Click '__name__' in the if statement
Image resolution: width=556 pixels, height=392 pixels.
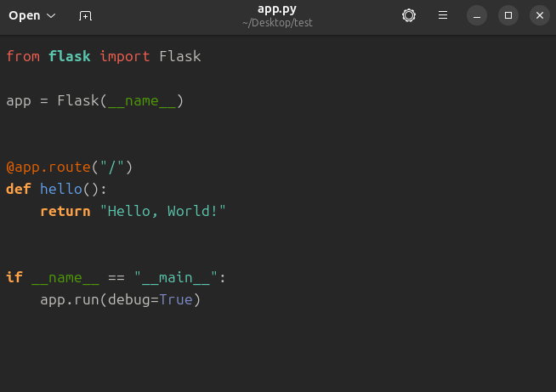(65, 278)
